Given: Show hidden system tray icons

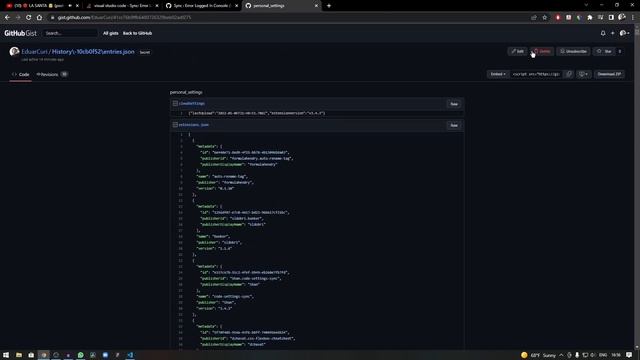Looking at the screenshot, I should point(561,355).
